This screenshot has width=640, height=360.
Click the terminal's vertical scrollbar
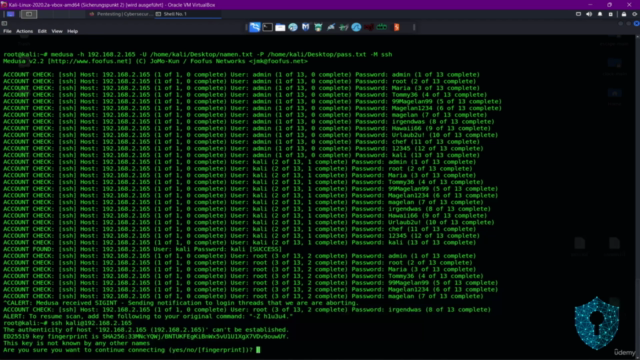(x=638, y=196)
